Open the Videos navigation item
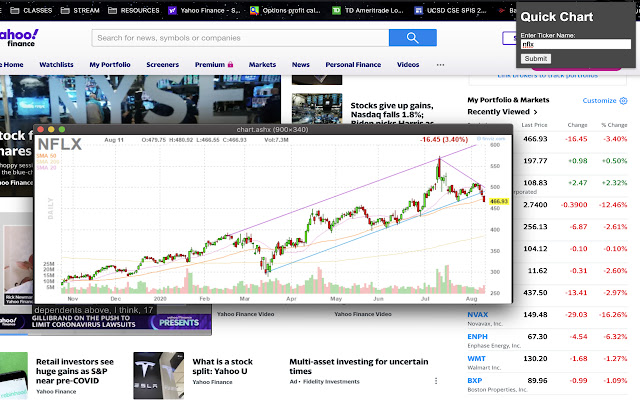The width and height of the screenshot is (640, 400). pos(408,64)
